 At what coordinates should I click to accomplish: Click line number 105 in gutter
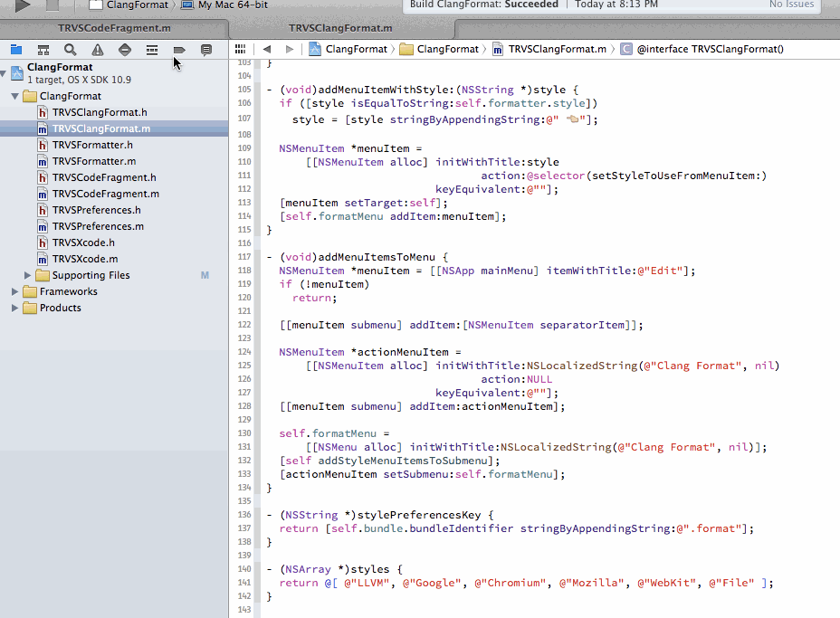pyautogui.click(x=244, y=90)
